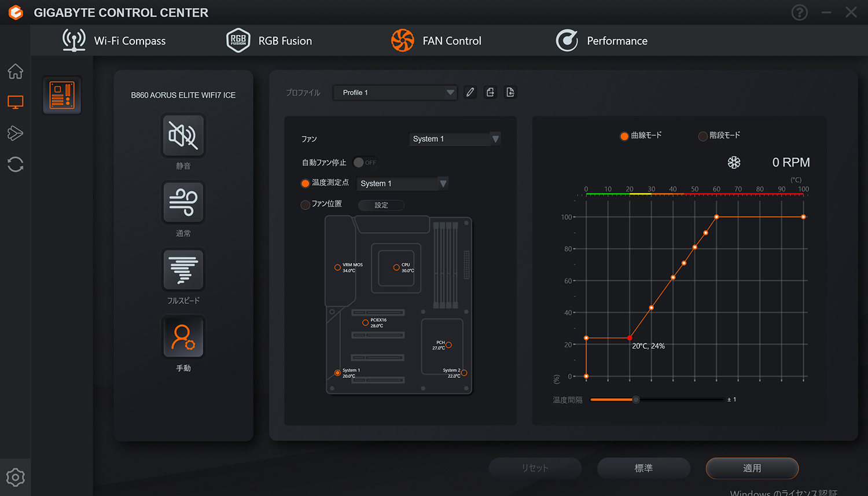
Task: Open the circular-arrows update sidebar icon
Action: click(x=16, y=164)
